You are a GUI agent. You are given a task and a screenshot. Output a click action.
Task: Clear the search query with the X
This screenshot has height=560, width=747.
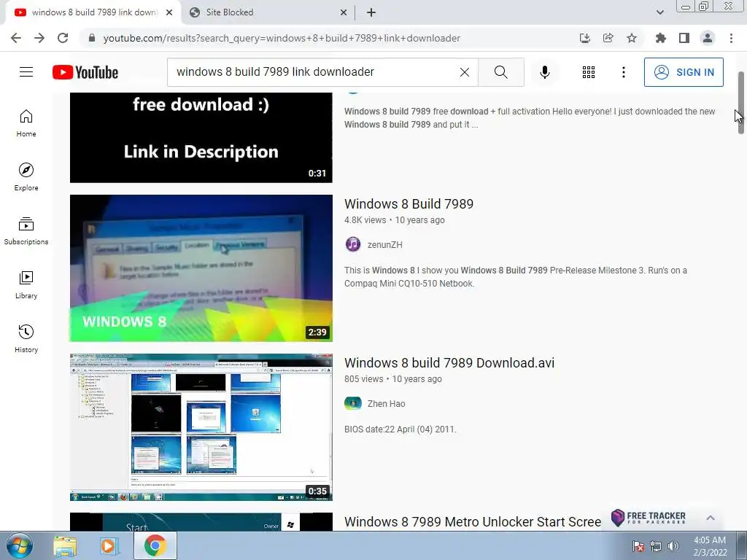click(465, 72)
